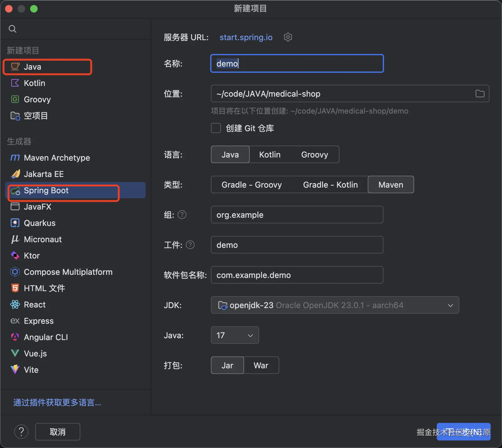Open the start.spring.io server URL link

[x=246, y=37]
